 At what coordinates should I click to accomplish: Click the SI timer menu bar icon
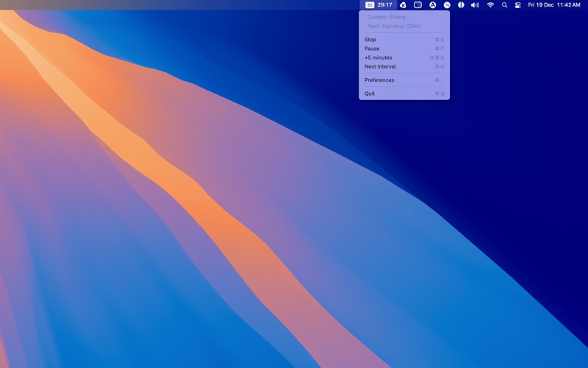click(x=370, y=5)
